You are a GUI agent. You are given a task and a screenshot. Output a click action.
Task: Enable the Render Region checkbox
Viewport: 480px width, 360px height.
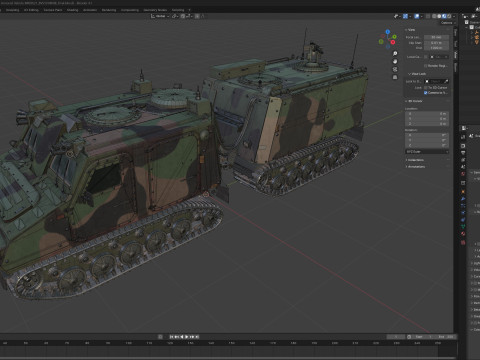pos(426,66)
